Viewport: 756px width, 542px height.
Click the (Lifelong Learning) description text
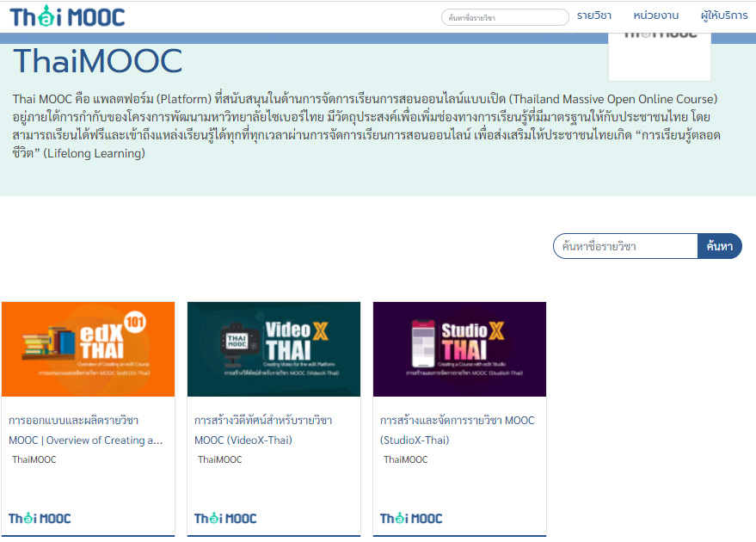click(94, 153)
